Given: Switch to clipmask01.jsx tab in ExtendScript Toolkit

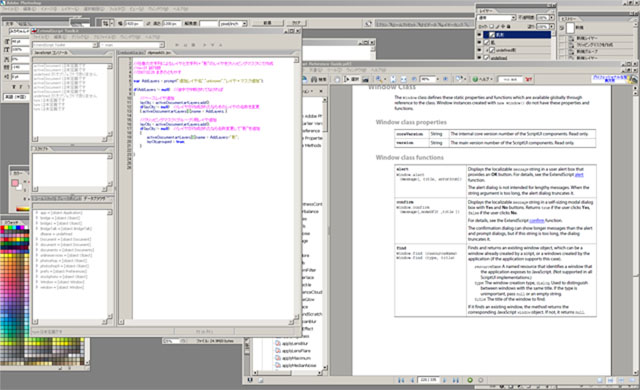Looking at the screenshot, I should point(159,53).
